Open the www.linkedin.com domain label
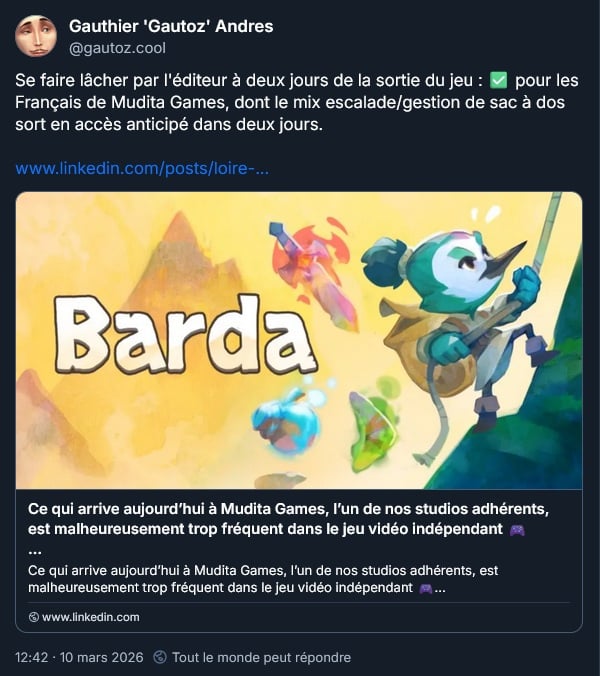Viewport: 600px width, 676px height. 91,617
